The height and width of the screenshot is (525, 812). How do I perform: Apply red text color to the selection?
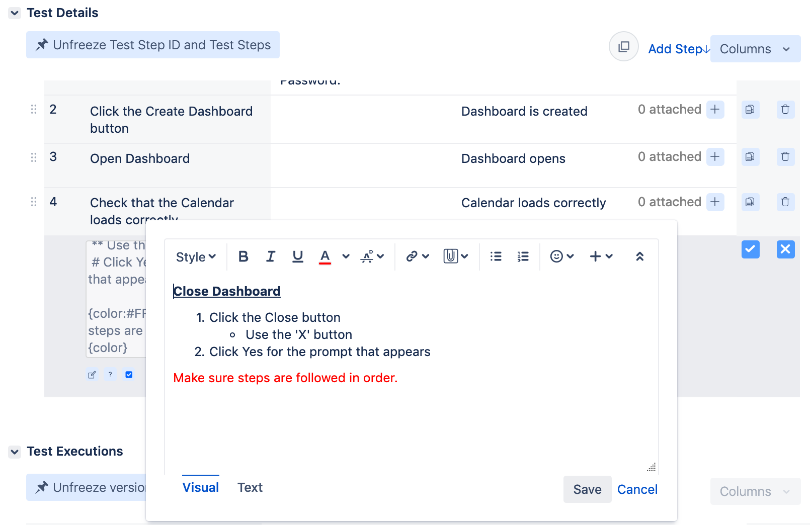[x=325, y=256]
